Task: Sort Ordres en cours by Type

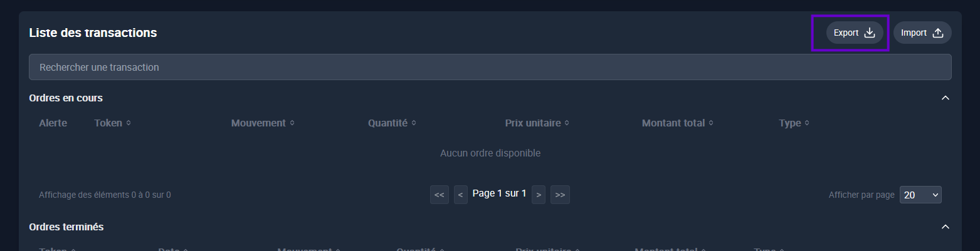Action: point(794,123)
